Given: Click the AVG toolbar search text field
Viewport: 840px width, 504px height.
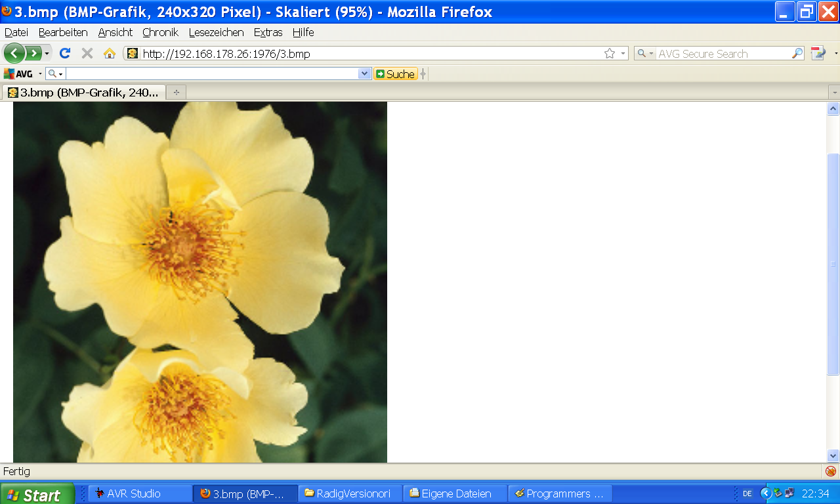Looking at the screenshot, I should [212, 74].
